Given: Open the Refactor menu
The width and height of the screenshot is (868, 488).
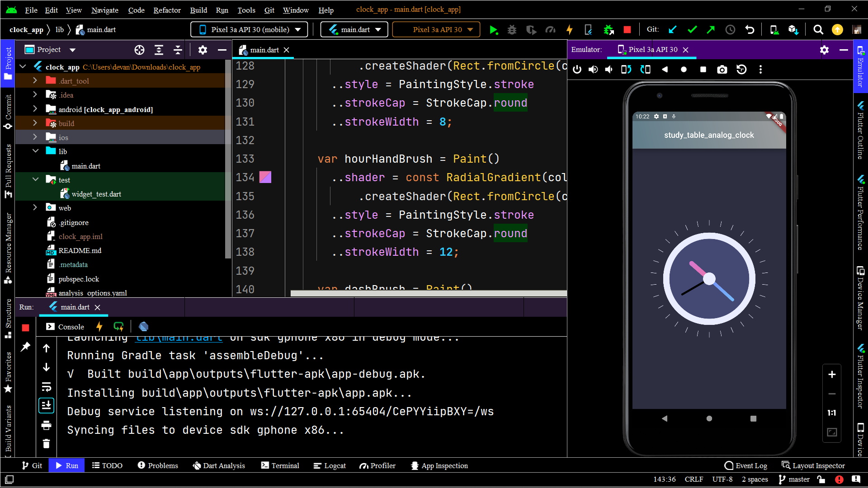Looking at the screenshot, I should 167,10.
